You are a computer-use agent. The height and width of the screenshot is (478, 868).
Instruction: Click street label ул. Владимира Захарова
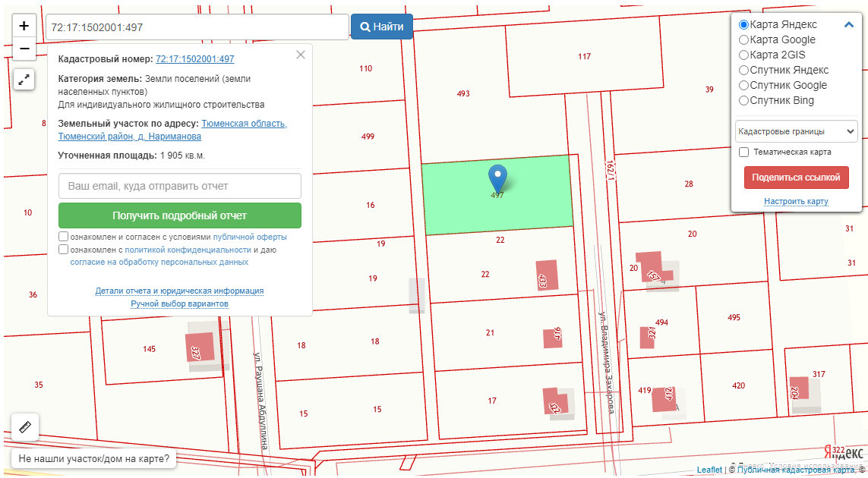[x=607, y=363]
